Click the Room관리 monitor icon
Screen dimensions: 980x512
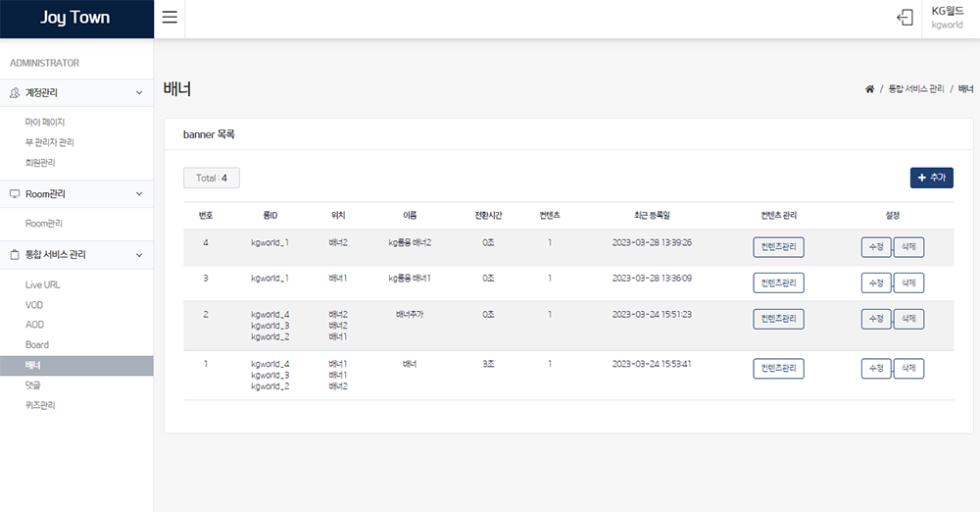(x=15, y=194)
